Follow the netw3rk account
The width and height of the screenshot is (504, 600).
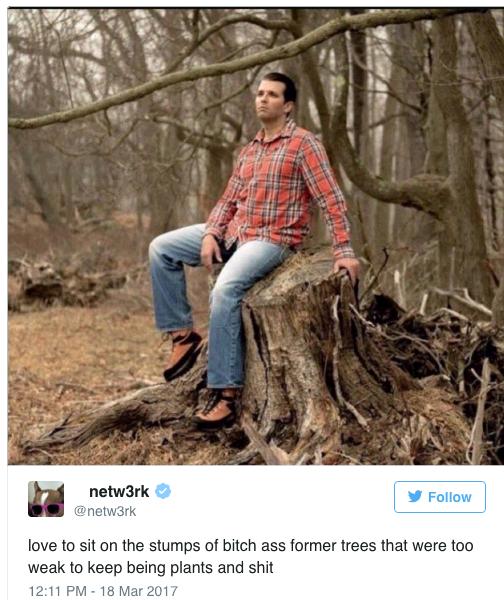(440, 497)
